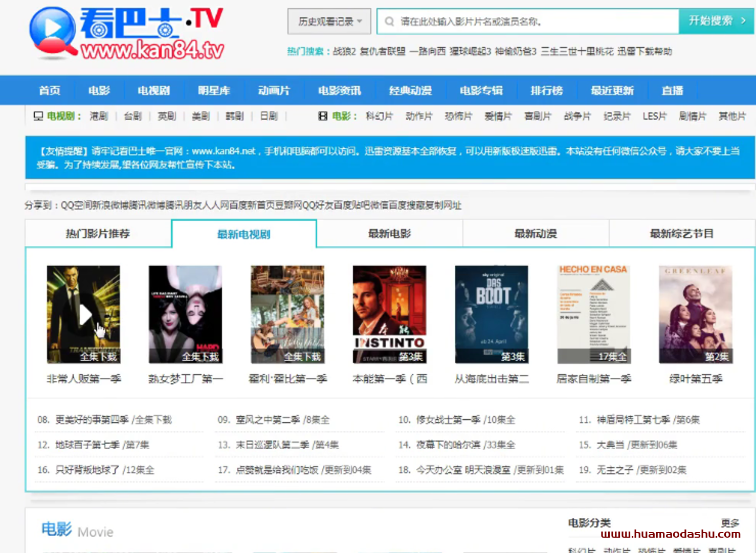Open the 非常人贩第一季 poster thumbnail
The image size is (756, 553).
coord(83,314)
